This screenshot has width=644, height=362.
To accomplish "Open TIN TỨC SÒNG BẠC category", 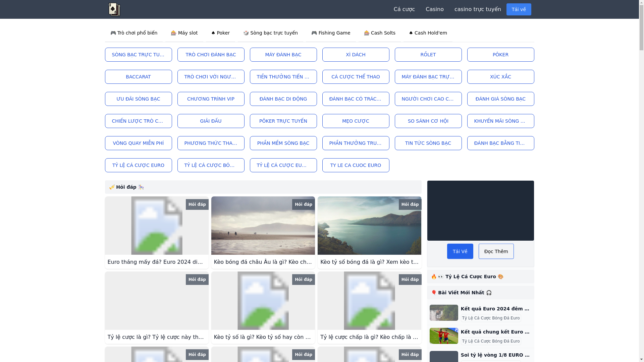I will coord(428,143).
